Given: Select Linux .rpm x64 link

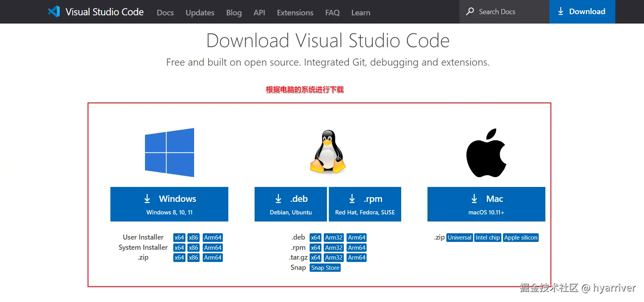Looking at the screenshot, I should click(316, 248).
